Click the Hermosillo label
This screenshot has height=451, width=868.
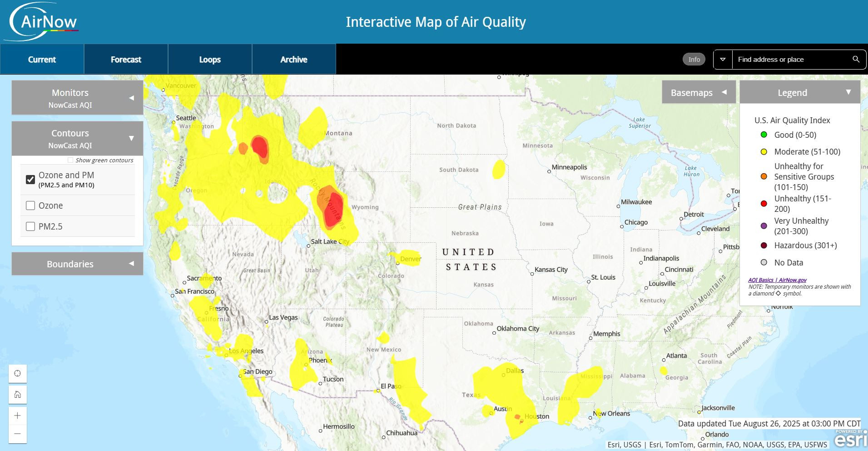coord(339,426)
